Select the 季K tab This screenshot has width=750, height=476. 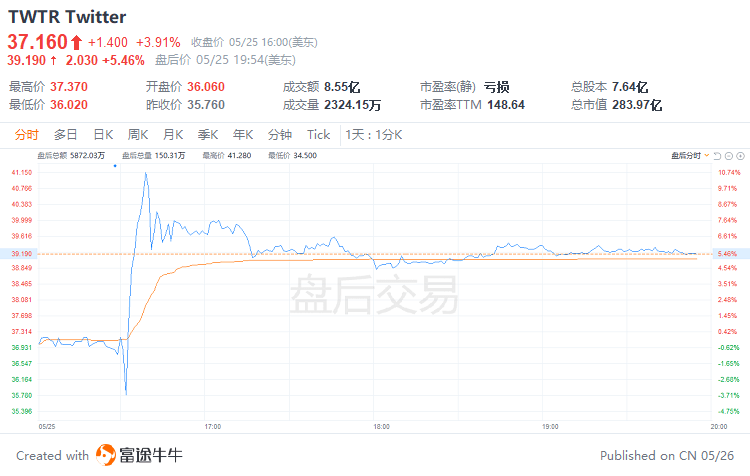pos(208,135)
